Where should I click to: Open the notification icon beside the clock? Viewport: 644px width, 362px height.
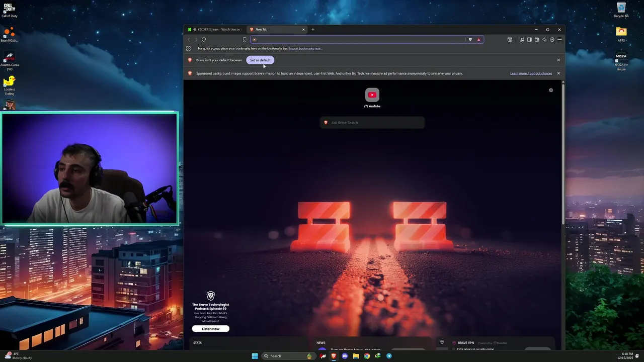tap(637, 356)
